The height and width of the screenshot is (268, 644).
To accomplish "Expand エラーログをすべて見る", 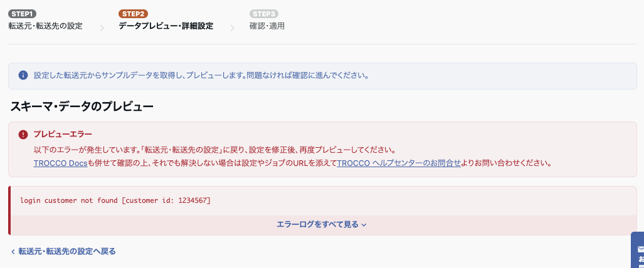I will pos(322,225).
